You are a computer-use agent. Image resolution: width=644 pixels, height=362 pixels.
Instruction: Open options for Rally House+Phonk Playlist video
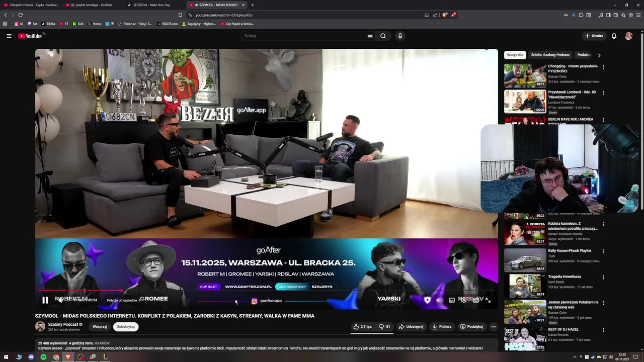pos(603,251)
